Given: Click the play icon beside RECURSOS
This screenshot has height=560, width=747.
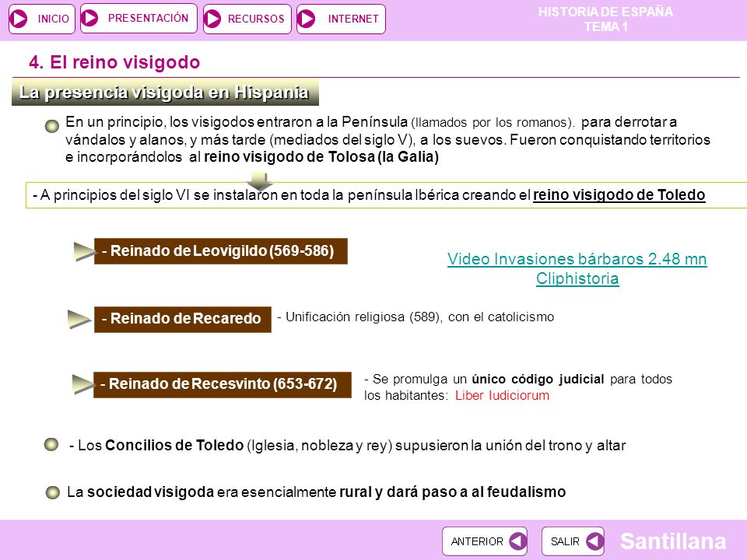Looking at the screenshot, I should coord(212,19).
